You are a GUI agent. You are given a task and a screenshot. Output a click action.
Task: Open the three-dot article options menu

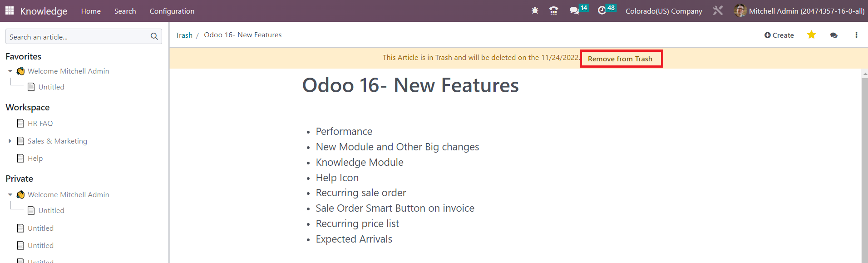tap(856, 35)
